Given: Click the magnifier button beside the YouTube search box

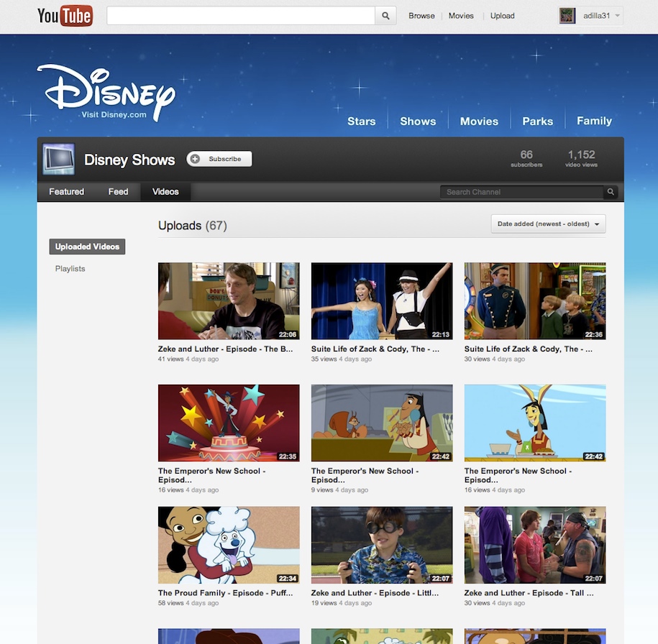Looking at the screenshot, I should pyautogui.click(x=385, y=16).
